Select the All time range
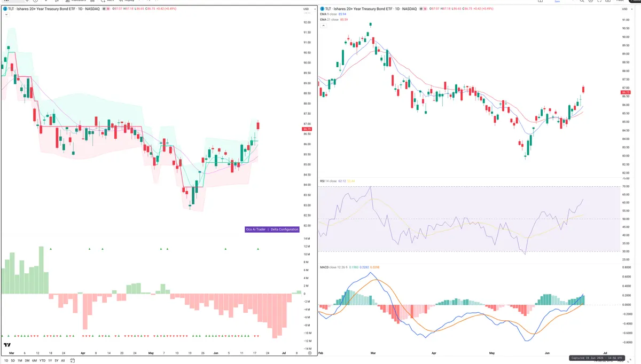This screenshot has height=364, width=641. tap(63, 361)
